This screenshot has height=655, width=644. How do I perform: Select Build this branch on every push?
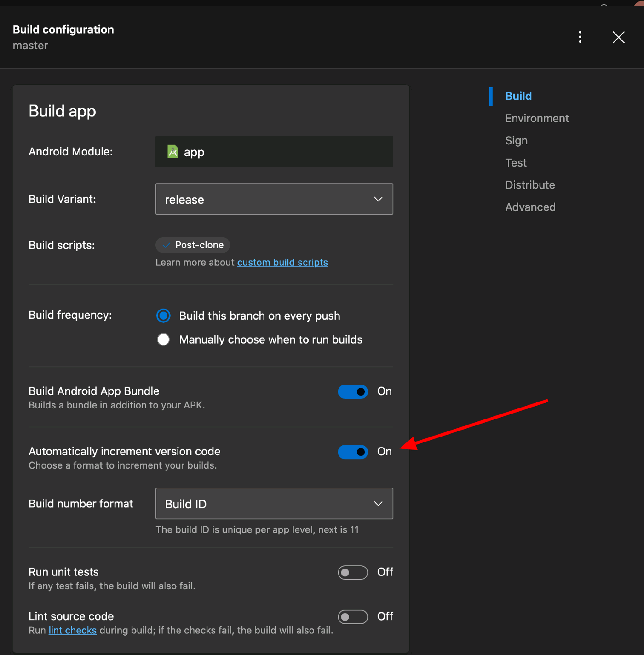163,316
